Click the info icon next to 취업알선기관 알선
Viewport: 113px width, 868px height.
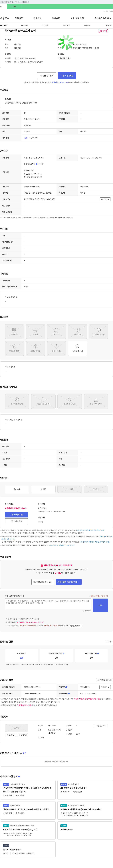click(64, 653)
